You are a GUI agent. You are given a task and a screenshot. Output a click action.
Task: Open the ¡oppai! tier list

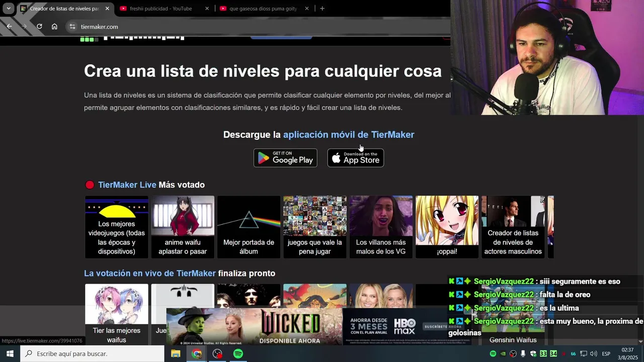(447, 227)
